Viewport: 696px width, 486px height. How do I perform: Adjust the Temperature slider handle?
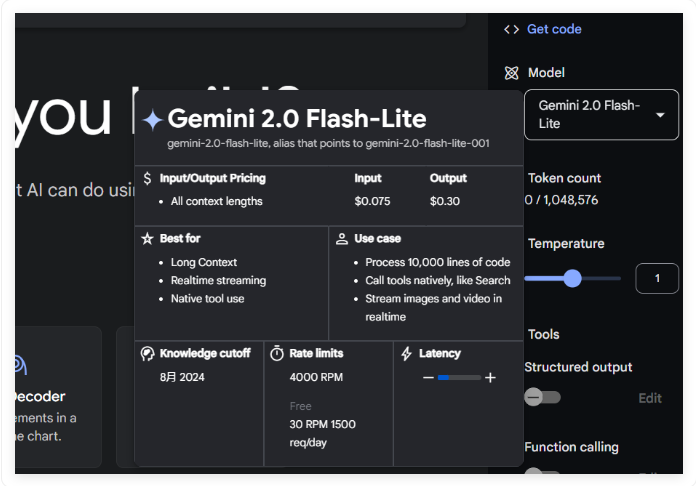[x=573, y=278]
